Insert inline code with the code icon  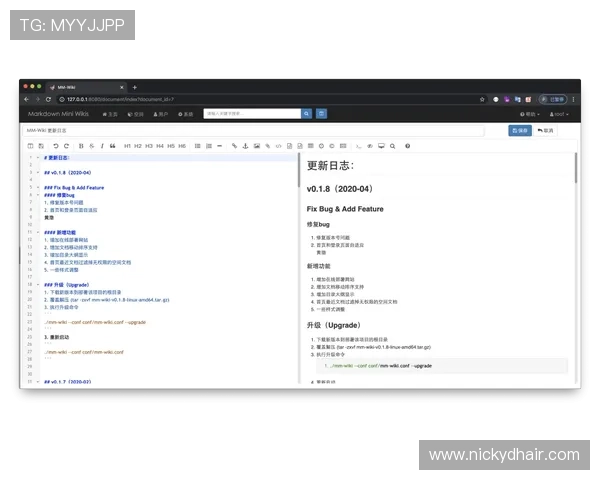pos(279,146)
